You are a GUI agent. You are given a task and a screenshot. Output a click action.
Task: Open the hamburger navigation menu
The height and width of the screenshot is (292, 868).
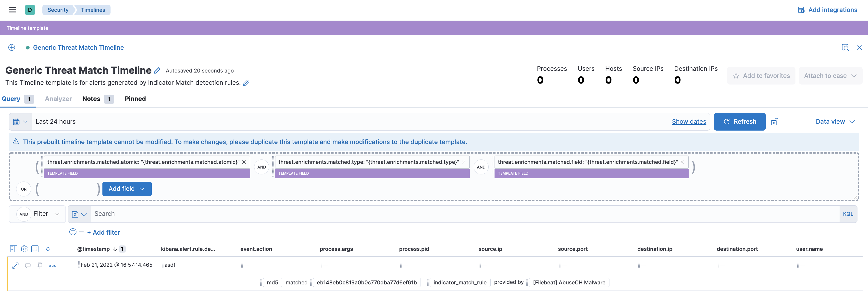(x=12, y=10)
